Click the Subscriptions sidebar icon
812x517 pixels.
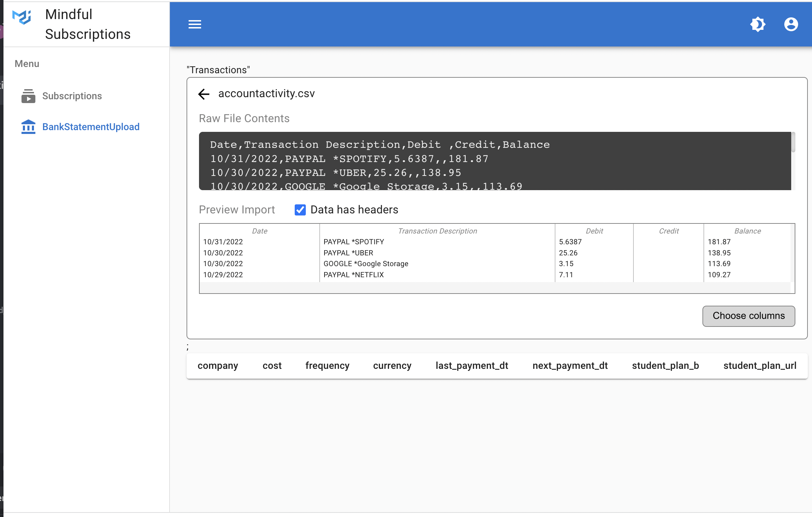click(28, 96)
